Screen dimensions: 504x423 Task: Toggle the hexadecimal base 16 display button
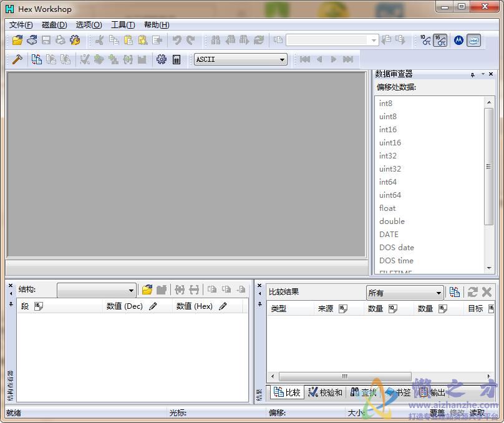[440, 41]
